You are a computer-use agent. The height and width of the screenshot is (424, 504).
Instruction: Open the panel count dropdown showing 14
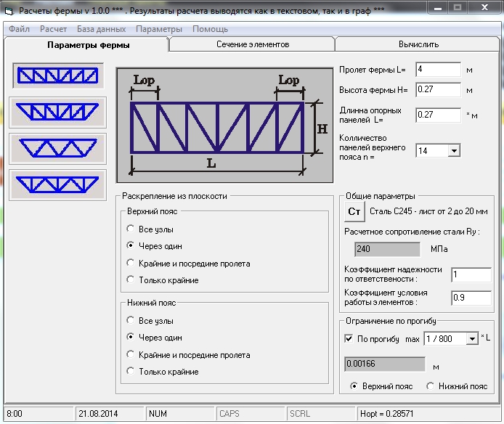click(454, 150)
